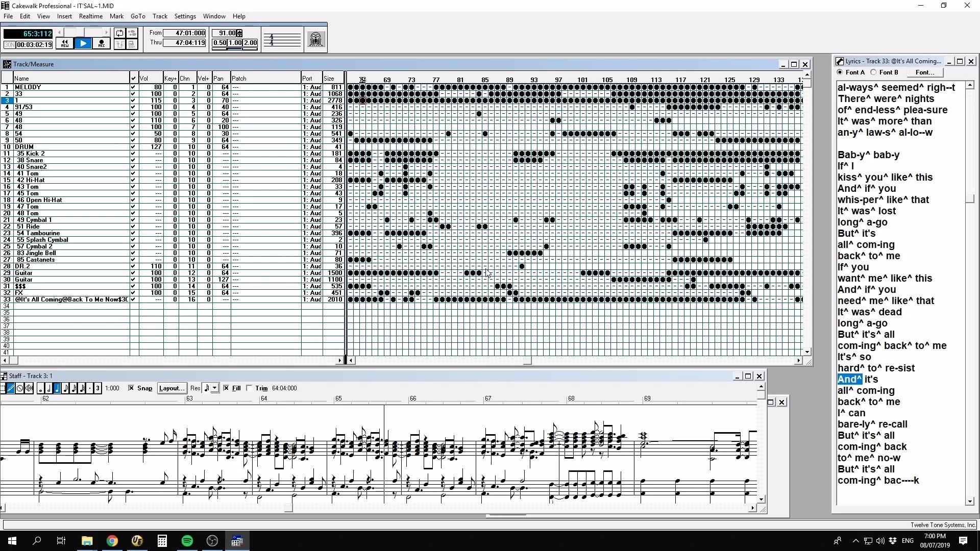Choose the whole note duration
This screenshot has height=551, width=980.
[41, 388]
